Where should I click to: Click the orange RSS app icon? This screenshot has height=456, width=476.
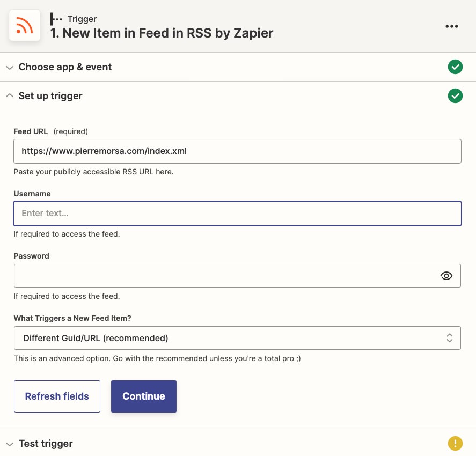click(x=25, y=25)
